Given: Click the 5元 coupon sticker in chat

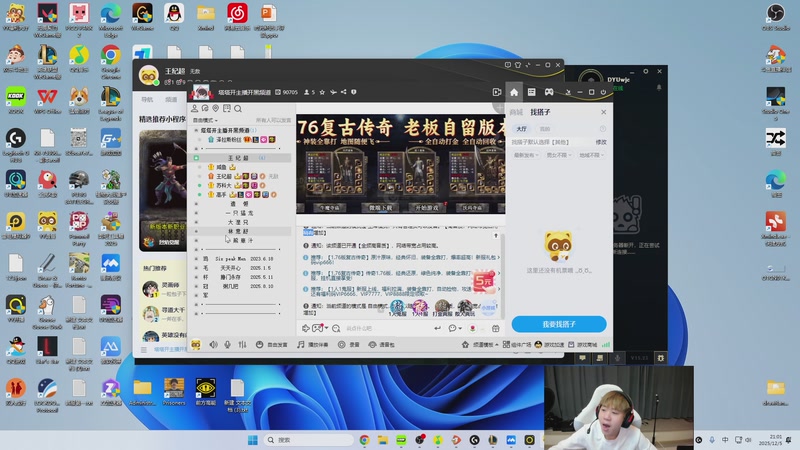Looking at the screenshot, I should (x=484, y=282).
